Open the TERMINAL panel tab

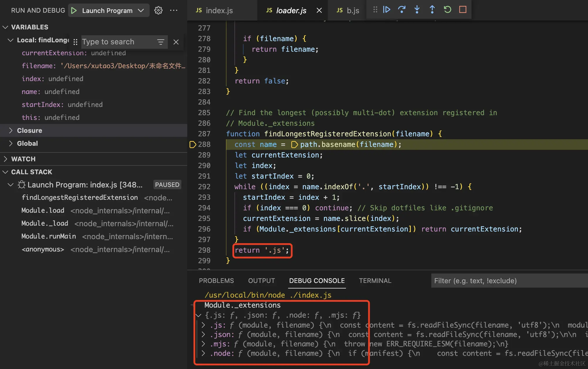click(x=375, y=281)
